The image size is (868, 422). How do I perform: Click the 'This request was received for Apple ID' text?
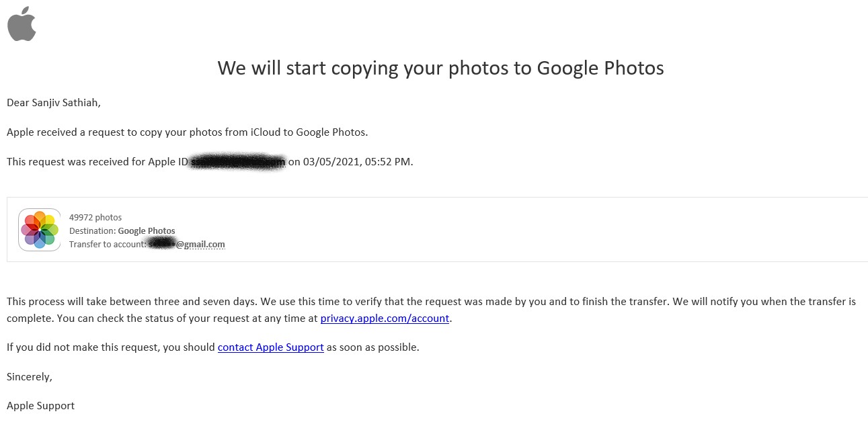tap(97, 162)
